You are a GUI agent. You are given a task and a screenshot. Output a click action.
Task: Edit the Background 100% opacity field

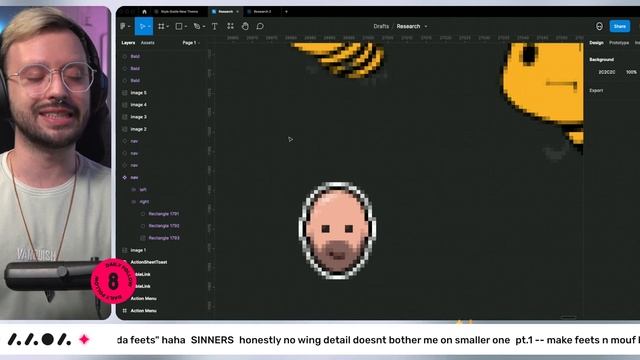pos(631,72)
